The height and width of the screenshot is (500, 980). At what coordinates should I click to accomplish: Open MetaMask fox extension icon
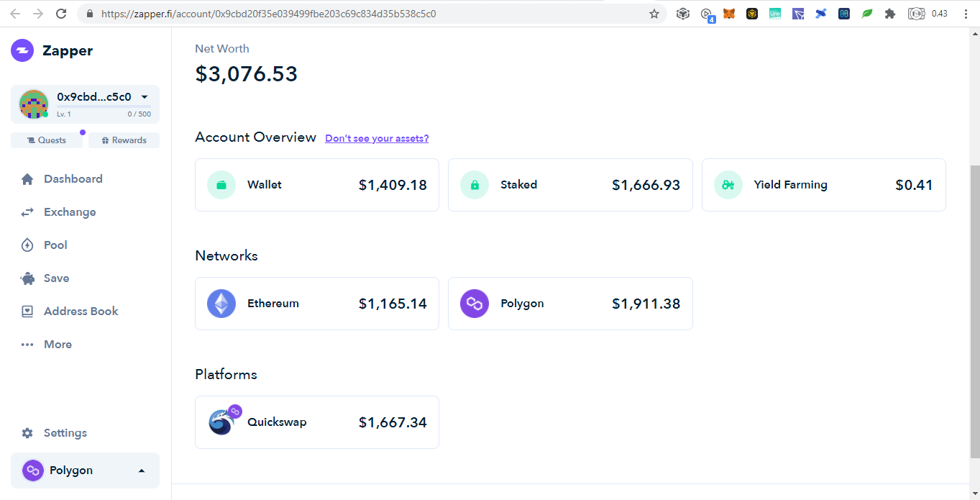pyautogui.click(x=729, y=14)
